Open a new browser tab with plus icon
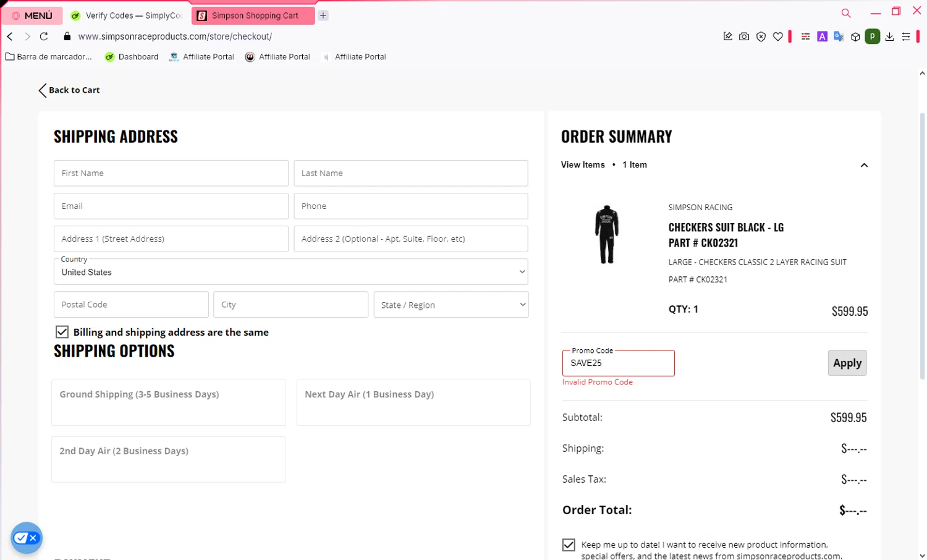The width and height of the screenshot is (927, 560). [323, 15]
